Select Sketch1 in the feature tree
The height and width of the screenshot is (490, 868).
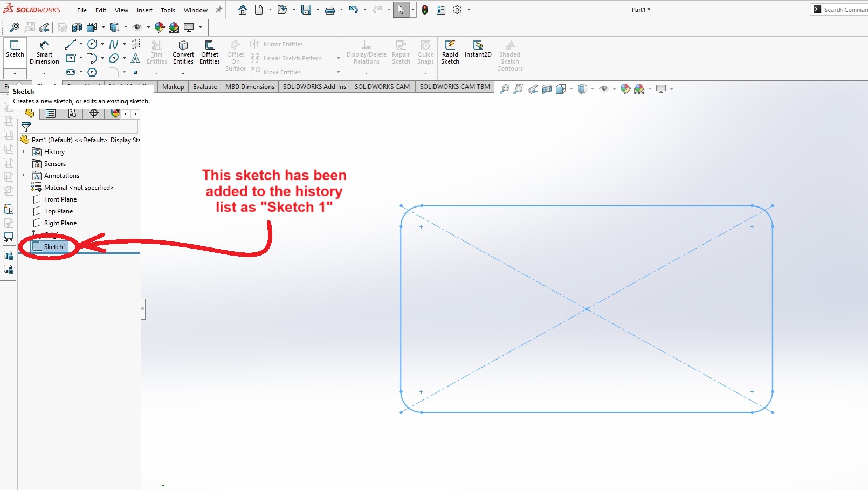(54, 247)
